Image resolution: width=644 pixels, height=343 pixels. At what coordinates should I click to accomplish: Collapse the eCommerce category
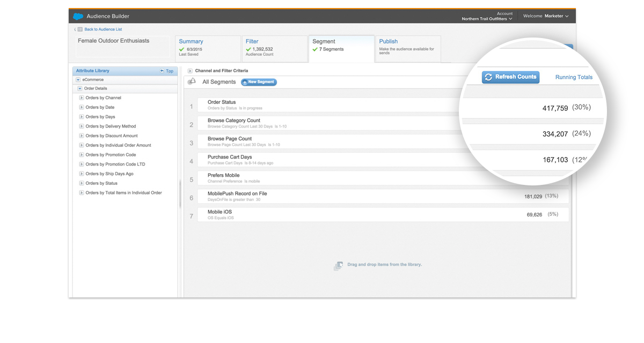[x=78, y=80]
